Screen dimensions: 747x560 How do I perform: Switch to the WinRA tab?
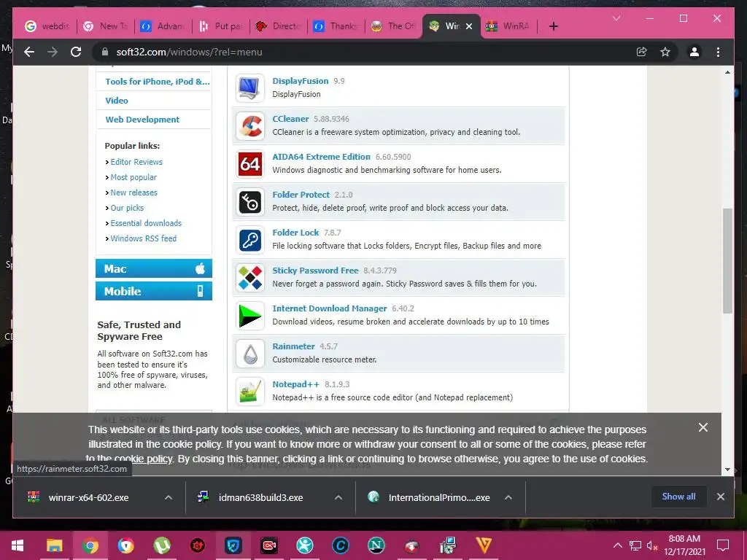[508, 26]
